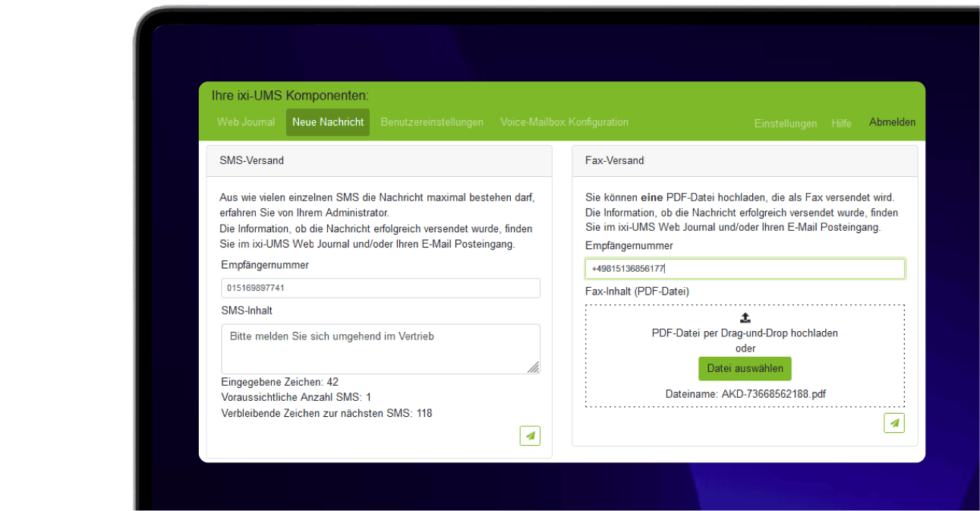Viewport: 980px width, 511px height.
Task: Click the Fax-Versand panel header
Action: pos(745,161)
